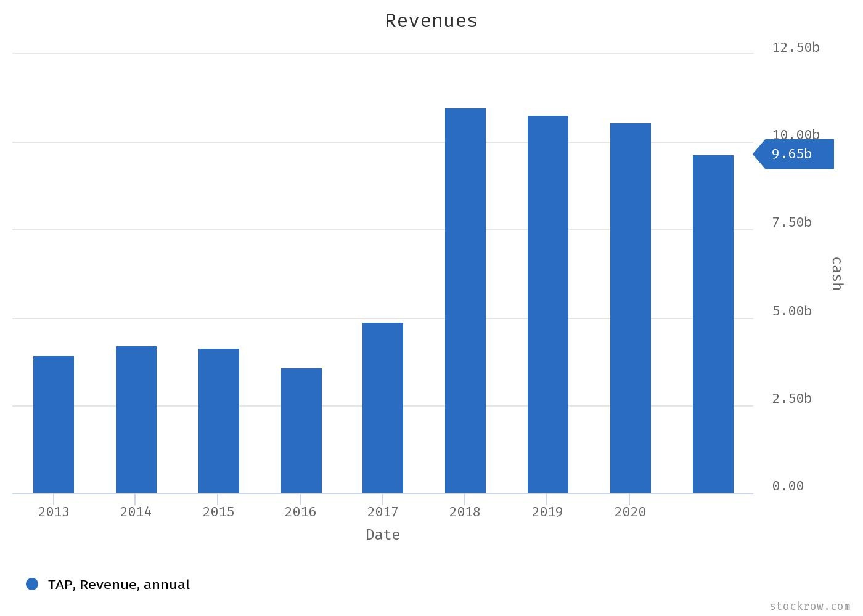
Task: Select the 2015 revenue bar
Action: pos(218,420)
